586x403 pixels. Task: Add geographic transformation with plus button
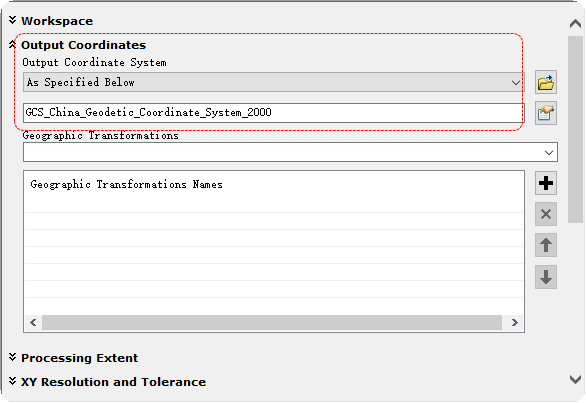click(x=546, y=183)
